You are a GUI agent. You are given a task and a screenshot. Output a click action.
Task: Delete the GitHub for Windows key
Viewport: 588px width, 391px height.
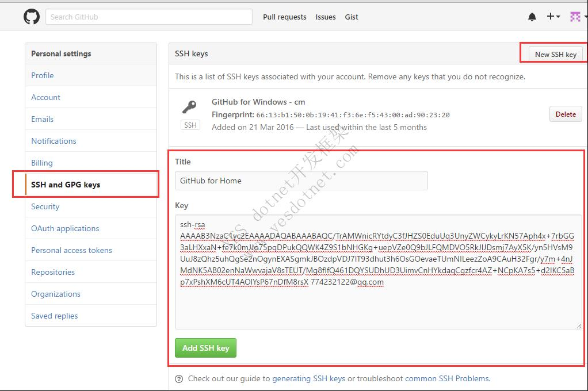coord(565,114)
